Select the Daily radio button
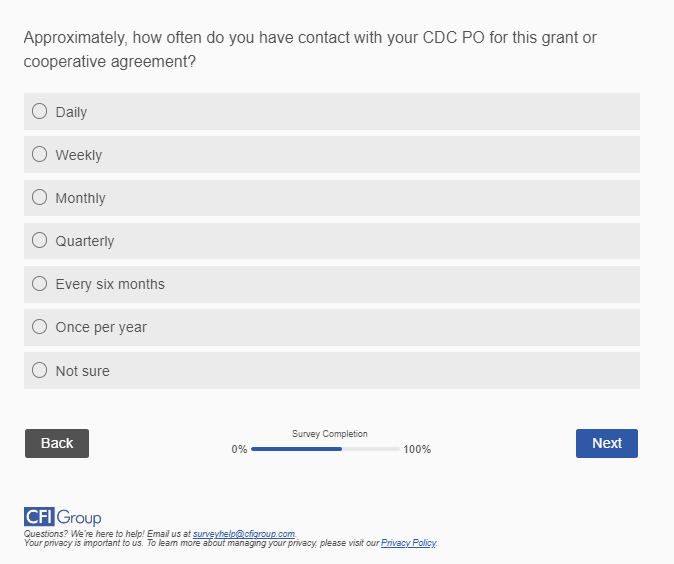Screen dimensions: 674x564 coord(40,111)
